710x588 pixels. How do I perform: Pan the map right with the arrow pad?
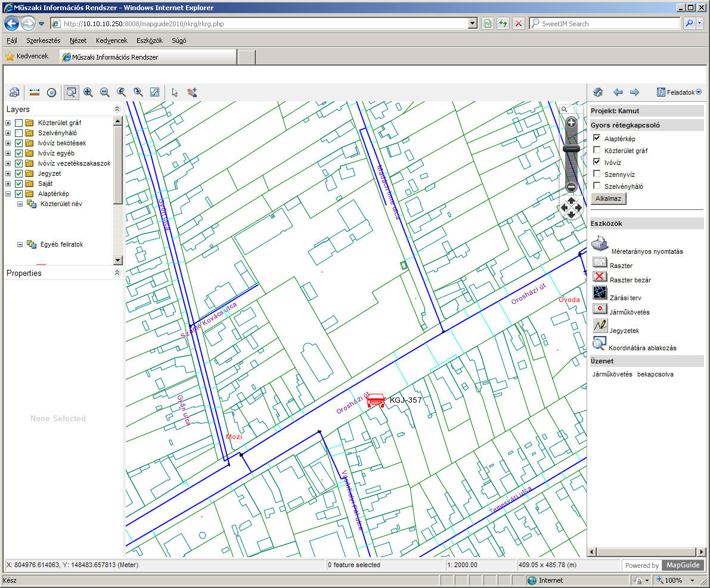pos(578,208)
